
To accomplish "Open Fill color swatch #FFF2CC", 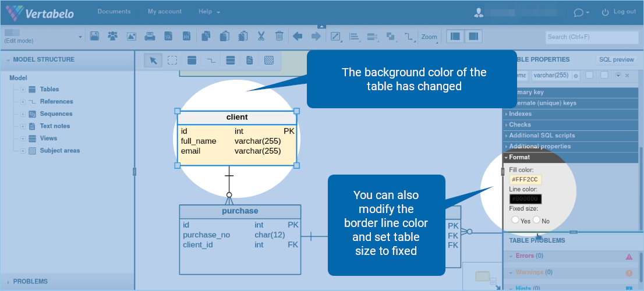I will click(x=525, y=180).
